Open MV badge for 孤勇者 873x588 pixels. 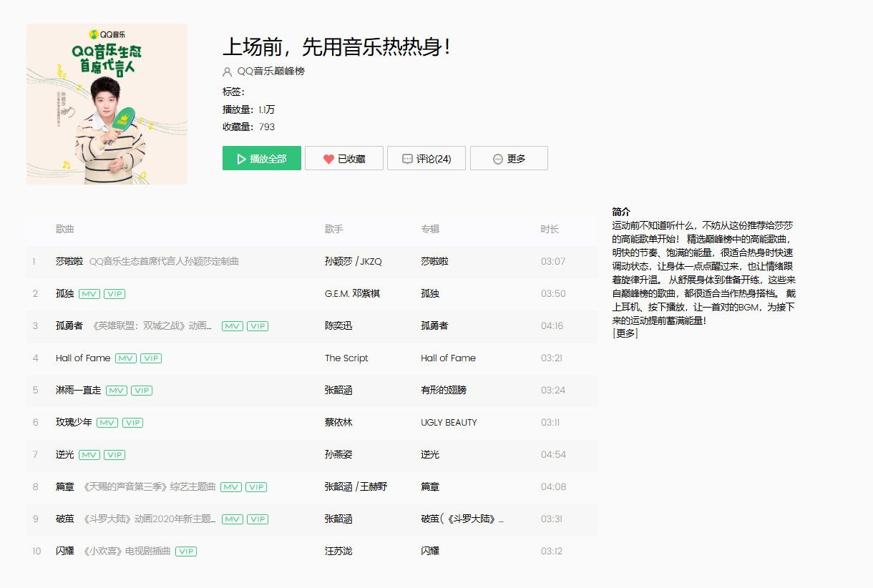(233, 326)
